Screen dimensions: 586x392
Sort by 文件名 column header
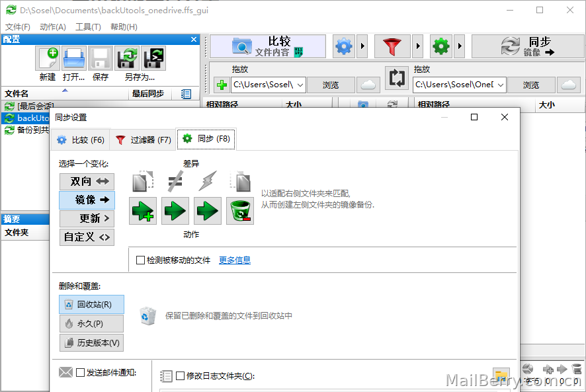click(65, 93)
